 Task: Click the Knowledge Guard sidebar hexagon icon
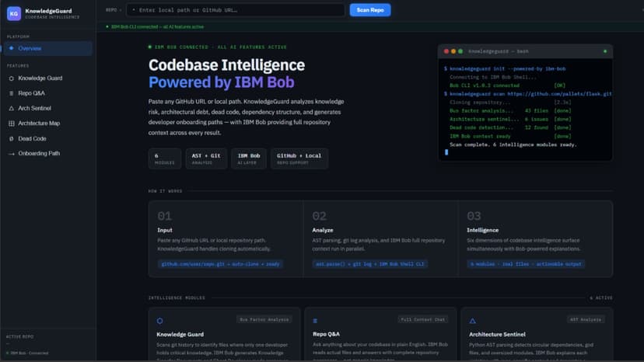click(x=12, y=78)
